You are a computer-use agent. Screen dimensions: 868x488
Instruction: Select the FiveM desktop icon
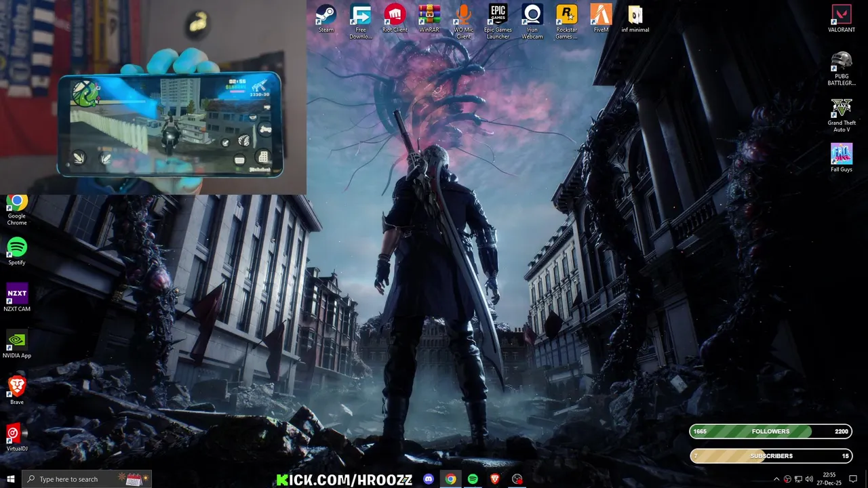[601, 18]
